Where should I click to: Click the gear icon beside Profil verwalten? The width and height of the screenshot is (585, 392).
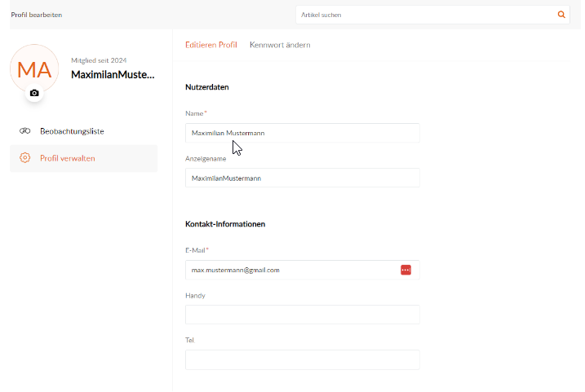[24, 158]
